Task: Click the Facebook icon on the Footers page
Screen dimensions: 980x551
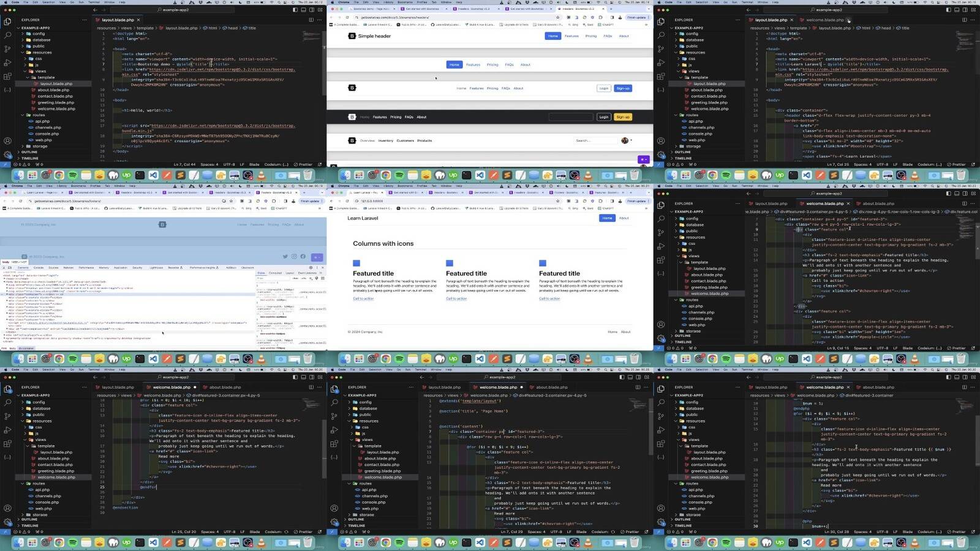Action: 303,256
